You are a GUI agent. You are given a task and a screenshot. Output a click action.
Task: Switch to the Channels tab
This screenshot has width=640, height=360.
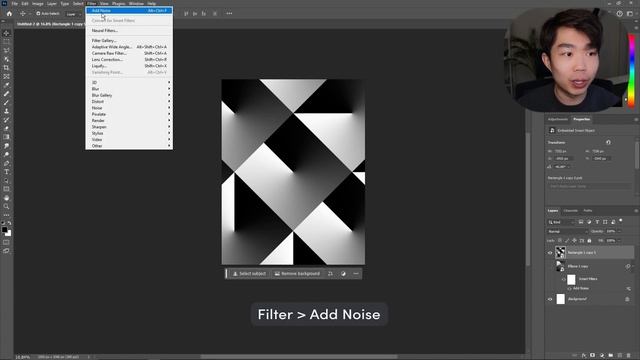point(571,211)
